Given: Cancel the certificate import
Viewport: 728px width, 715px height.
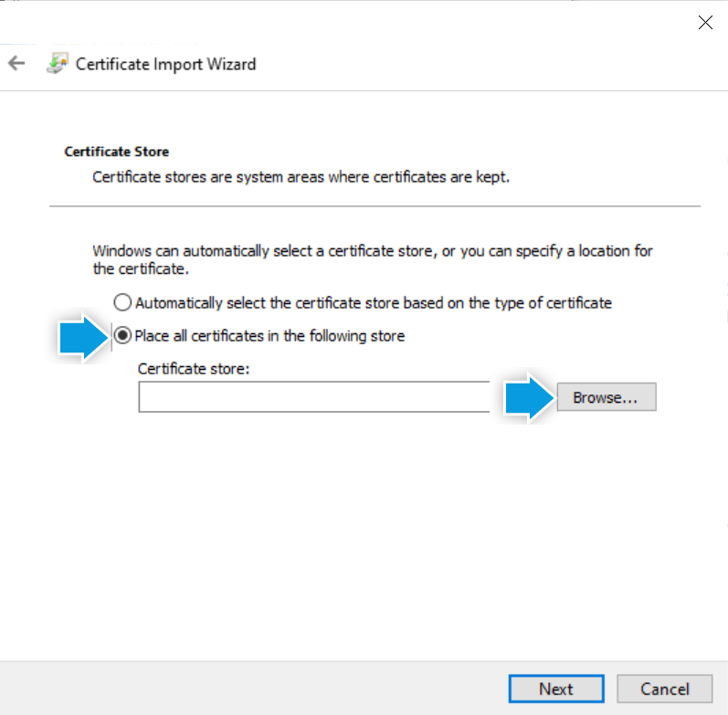Looking at the screenshot, I should point(664,689).
